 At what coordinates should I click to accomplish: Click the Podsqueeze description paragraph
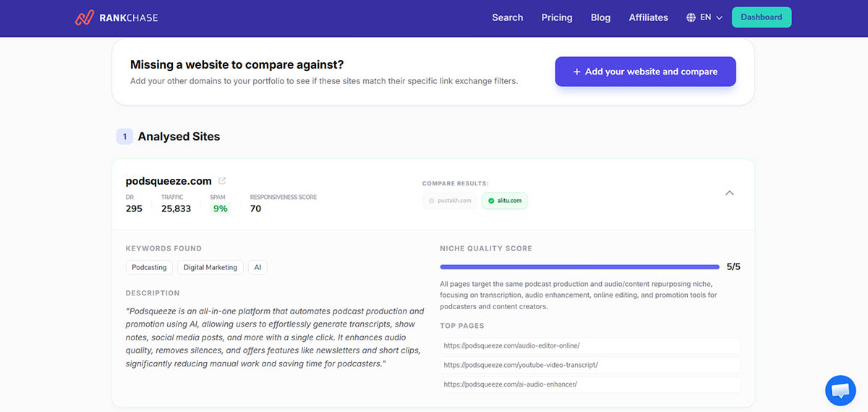275,337
